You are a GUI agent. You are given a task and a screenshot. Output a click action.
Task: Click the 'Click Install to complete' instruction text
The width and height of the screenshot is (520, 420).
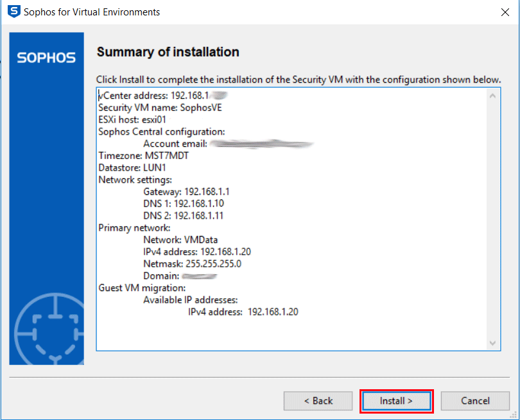(299, 80)
